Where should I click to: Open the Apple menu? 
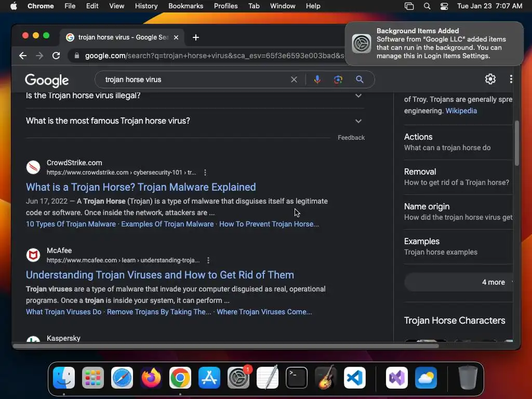coord(14,6)
